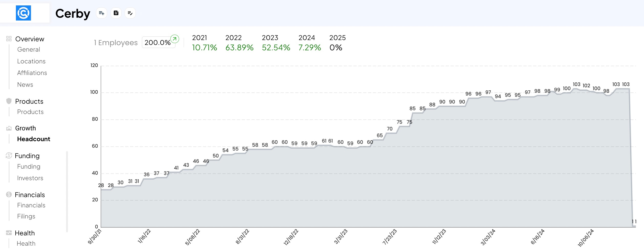Click the '1 Employees' label
This screenshot has height=250, width=644.
coord(116,43)
